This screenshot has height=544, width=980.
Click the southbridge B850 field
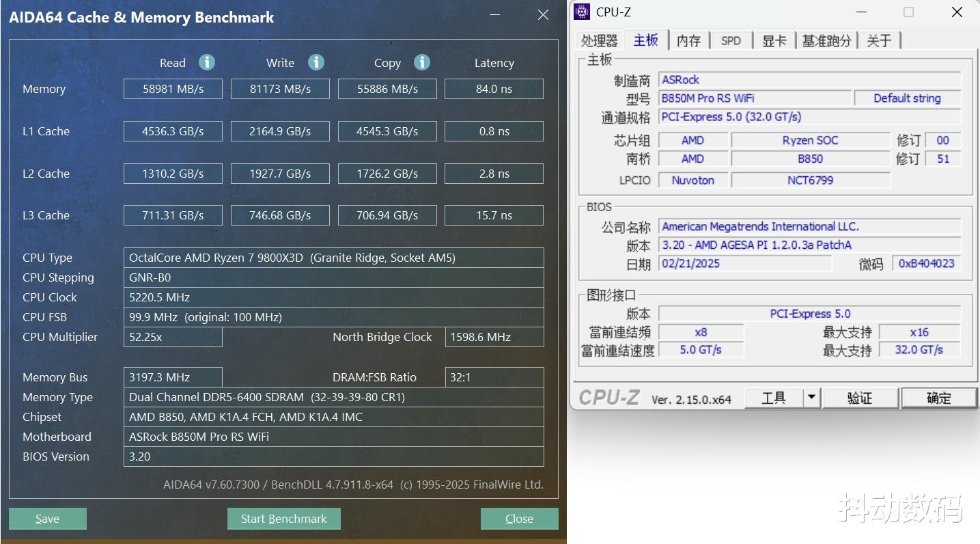[x=811, y=159]
